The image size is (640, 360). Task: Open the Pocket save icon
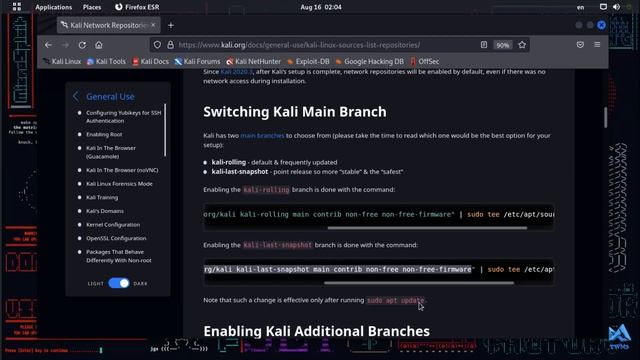tap(580, 45)
